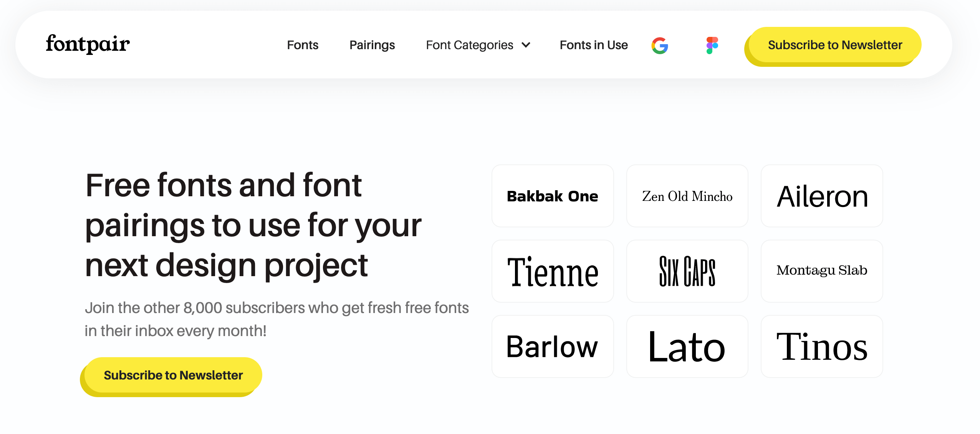
Task: Expand the Font Categories chevron arrow
Action: point(526,45)
